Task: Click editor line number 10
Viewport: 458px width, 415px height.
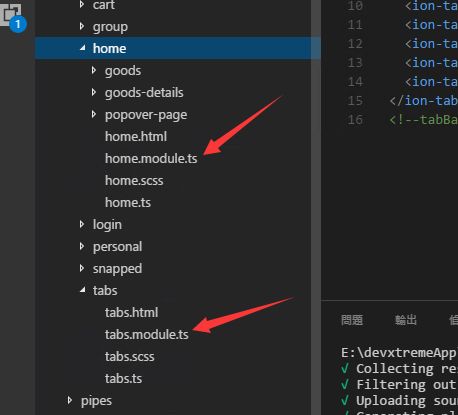Action: 355,6
